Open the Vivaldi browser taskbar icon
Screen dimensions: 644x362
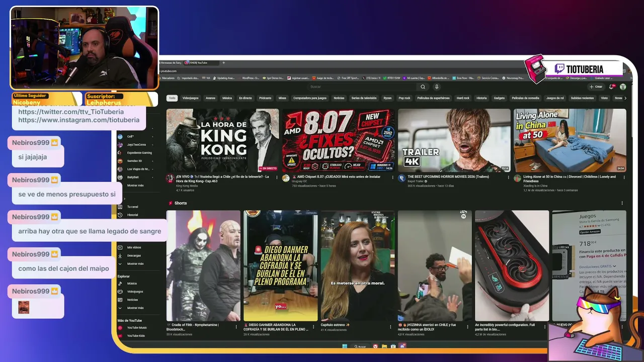[375, 346]
